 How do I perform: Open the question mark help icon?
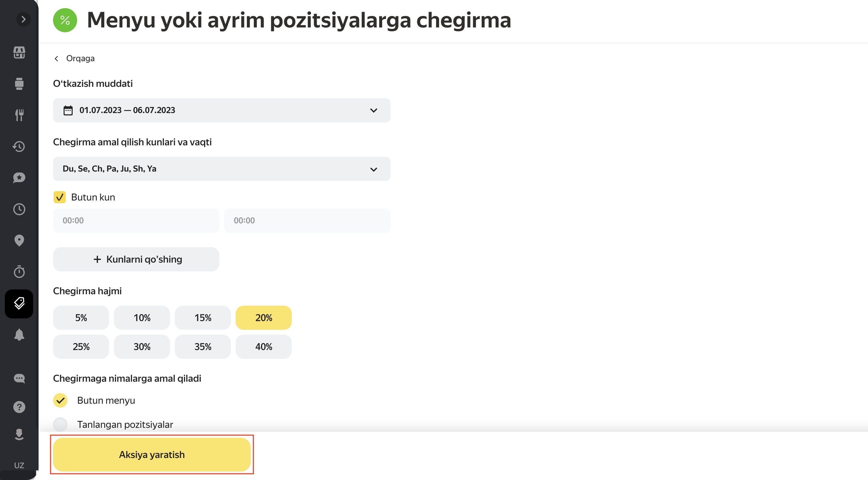coord(19,407)
